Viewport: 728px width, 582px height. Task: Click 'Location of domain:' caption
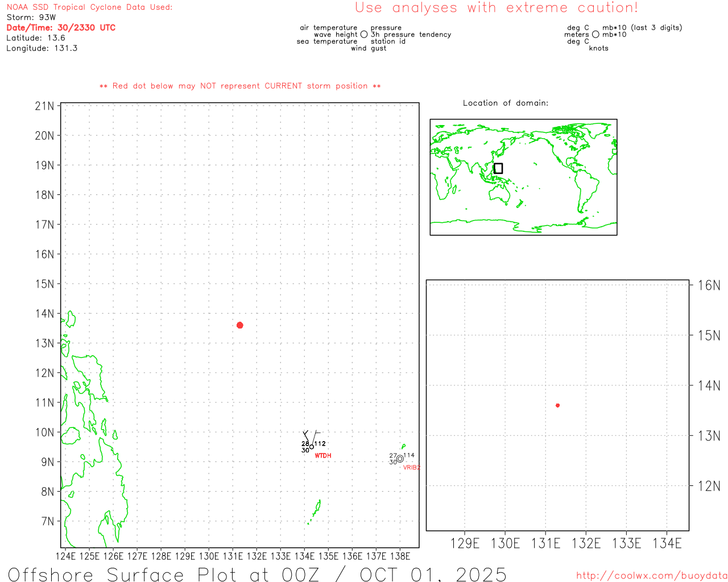[x=506, y=103]
